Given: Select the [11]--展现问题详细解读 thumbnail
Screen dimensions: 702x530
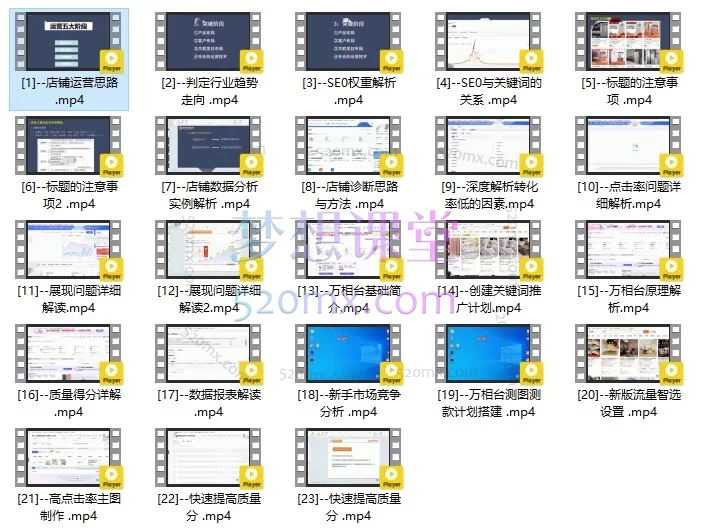Looking at the screenshot, I should coord(69,250).
